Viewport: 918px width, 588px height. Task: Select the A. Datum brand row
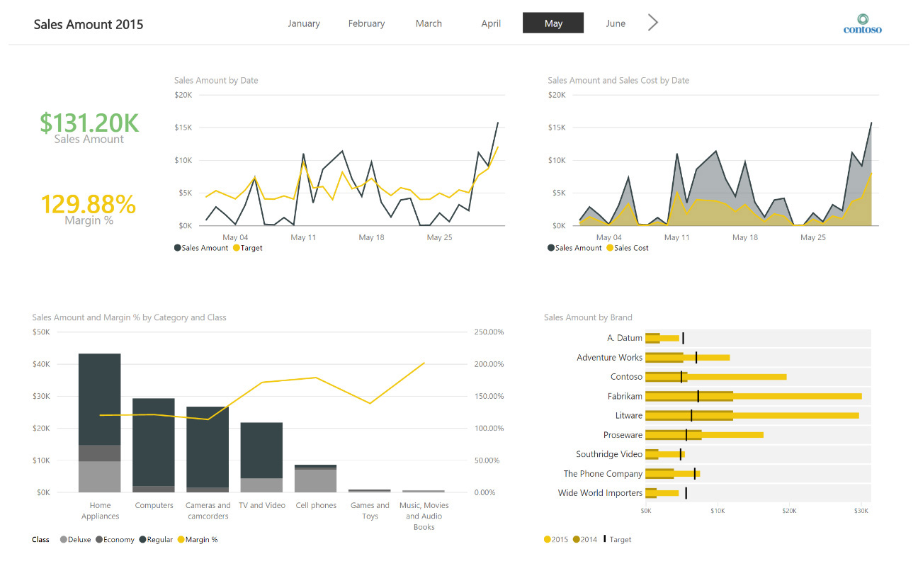pos(714,338)
